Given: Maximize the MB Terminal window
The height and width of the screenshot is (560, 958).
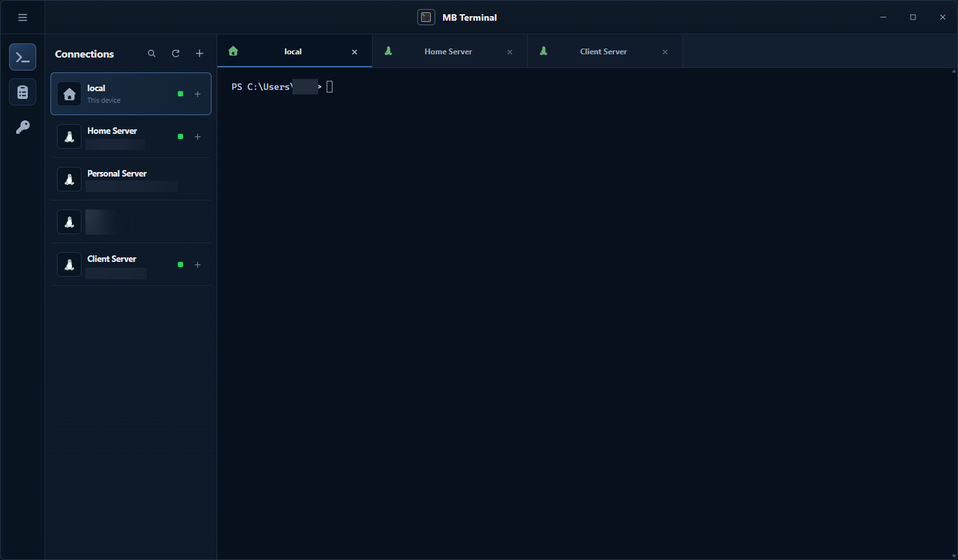Looking at the screenshot, I should pos(913,17).
